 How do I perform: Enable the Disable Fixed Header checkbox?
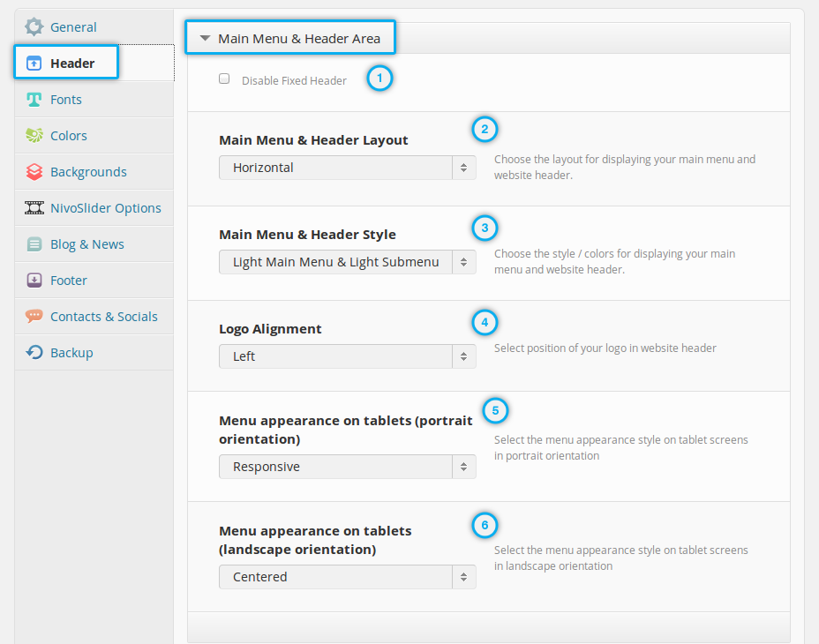point(224,79)
